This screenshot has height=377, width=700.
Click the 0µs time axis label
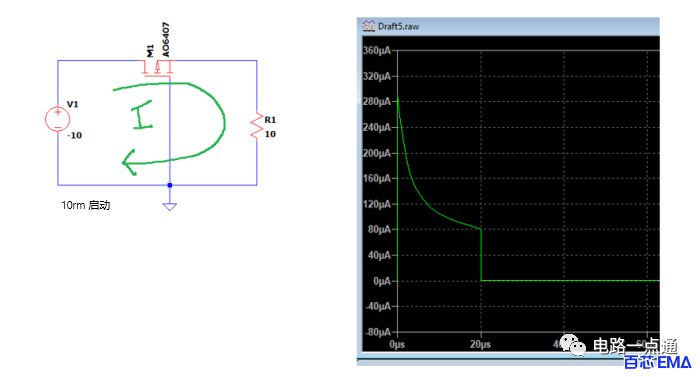point(397,344)
